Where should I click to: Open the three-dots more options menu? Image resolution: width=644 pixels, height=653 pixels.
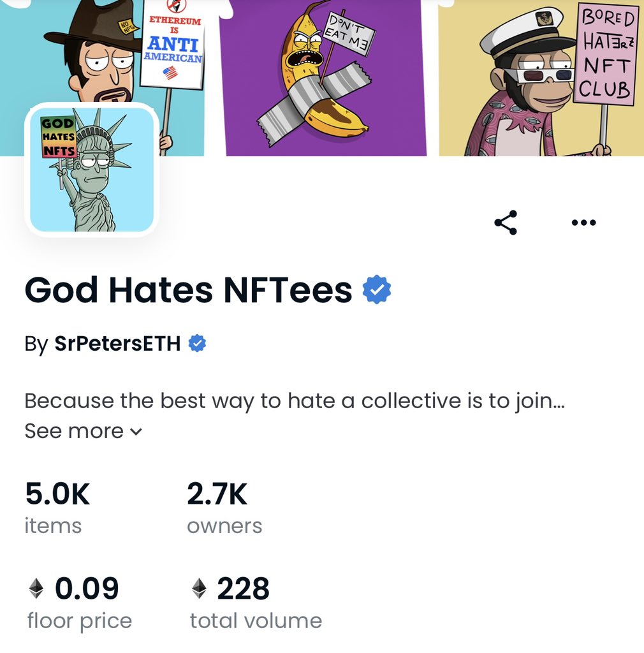click(x=583, y=223)
